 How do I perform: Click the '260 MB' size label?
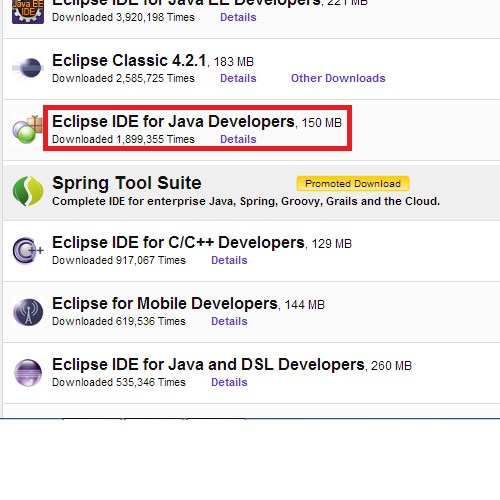(x=391, y=366)
